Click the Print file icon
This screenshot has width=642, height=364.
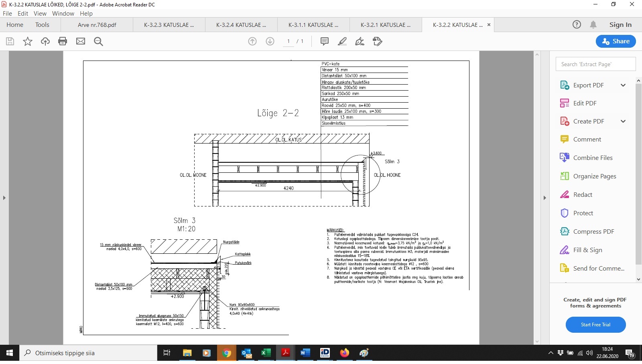(x=63, y=41)
